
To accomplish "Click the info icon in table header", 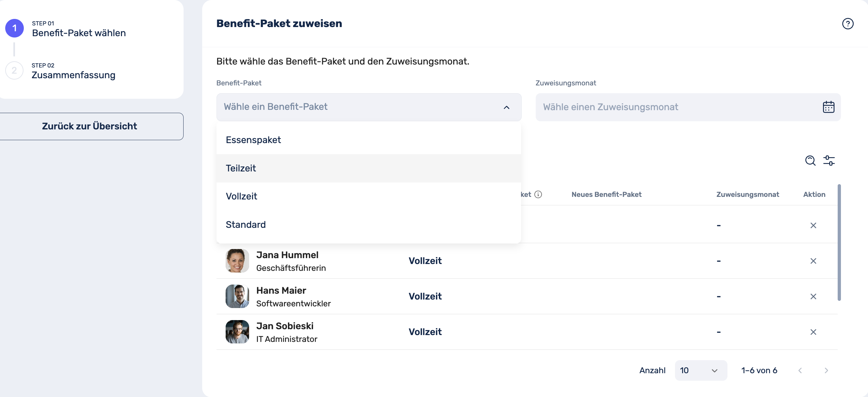I will point(538,194).
